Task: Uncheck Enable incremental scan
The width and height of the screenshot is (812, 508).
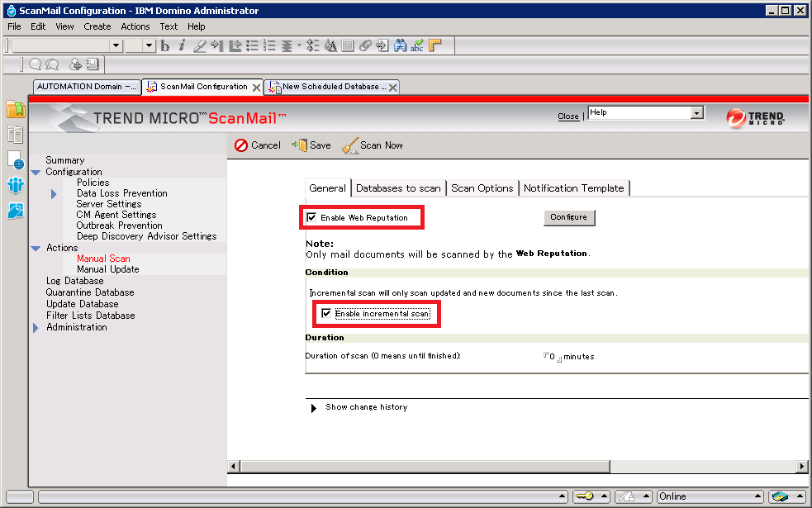Action: (326, 314)
